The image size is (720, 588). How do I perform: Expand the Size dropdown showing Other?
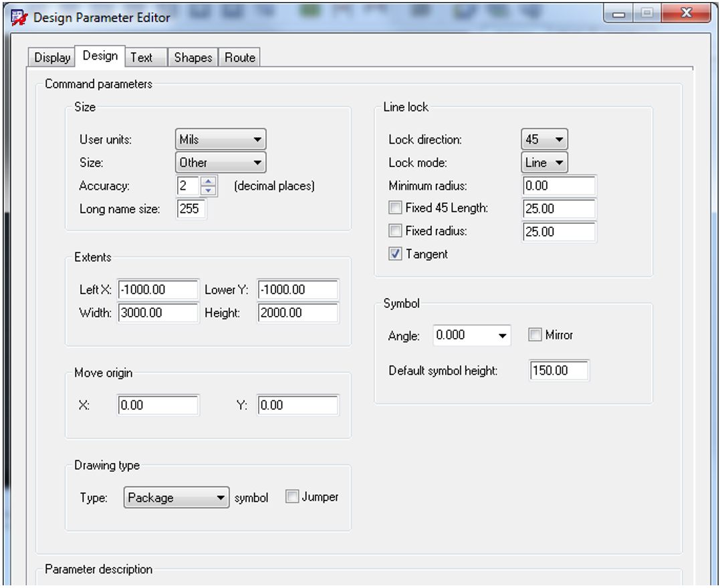point(220,162)
